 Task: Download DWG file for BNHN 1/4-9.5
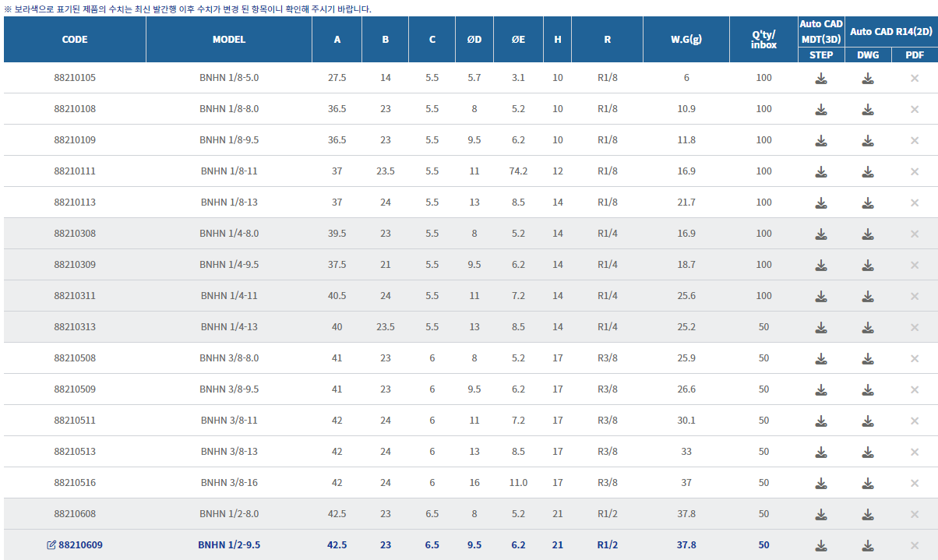[x=868, y=265]
